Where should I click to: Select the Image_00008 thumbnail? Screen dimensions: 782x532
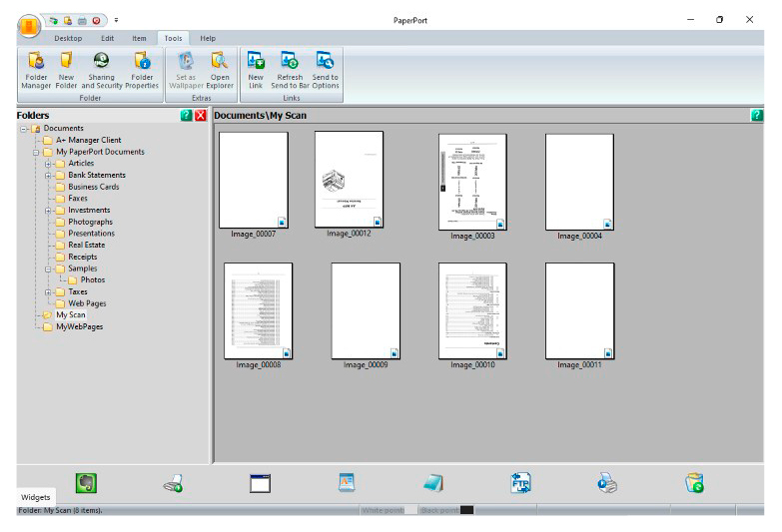click(259, 310)
